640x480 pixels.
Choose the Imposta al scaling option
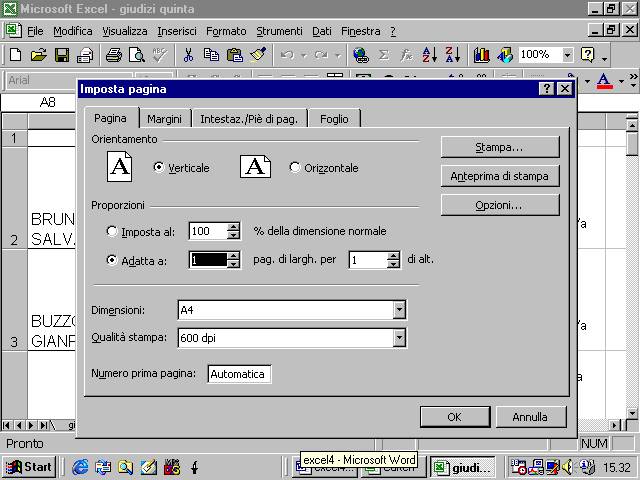click(112, 231)
